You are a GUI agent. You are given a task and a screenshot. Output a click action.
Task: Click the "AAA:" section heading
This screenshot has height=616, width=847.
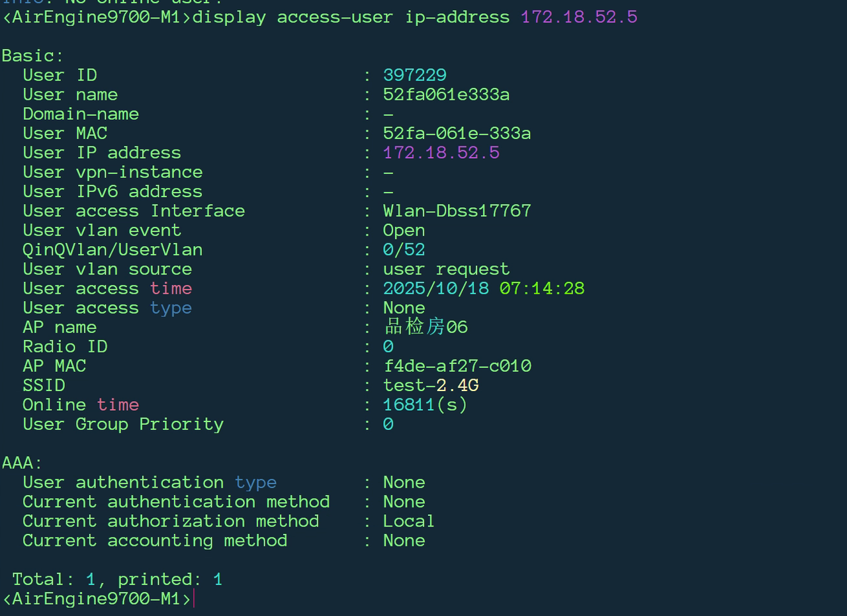(22, 463)
